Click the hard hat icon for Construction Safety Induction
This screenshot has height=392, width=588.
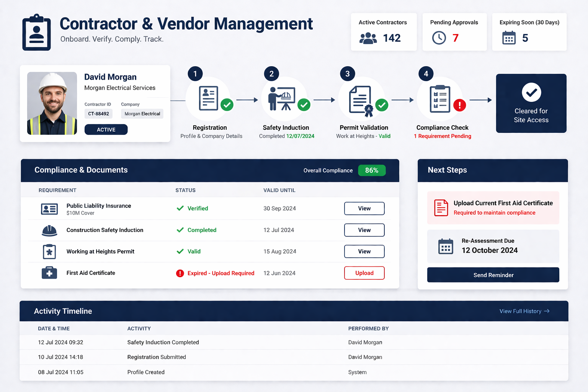(49, 230)
